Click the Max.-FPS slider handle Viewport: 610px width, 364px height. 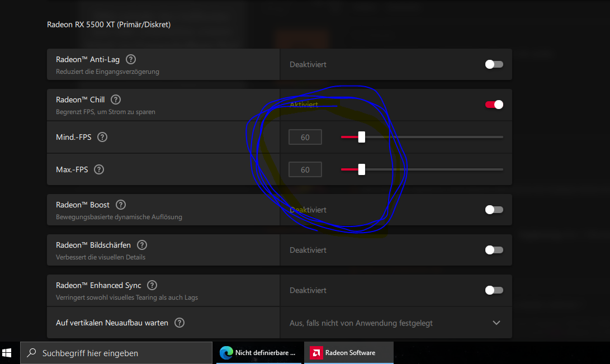362,169
